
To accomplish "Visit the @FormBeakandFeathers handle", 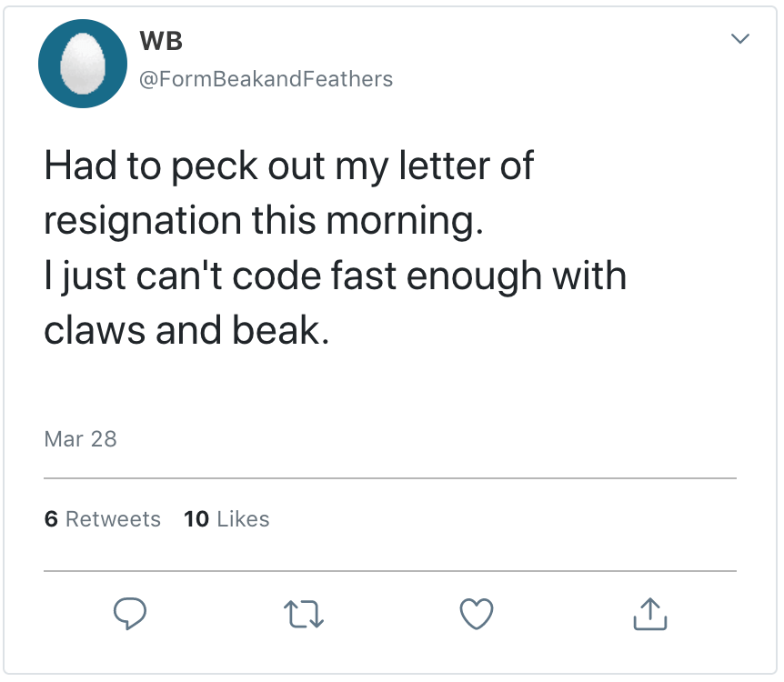I will (266, 79).
